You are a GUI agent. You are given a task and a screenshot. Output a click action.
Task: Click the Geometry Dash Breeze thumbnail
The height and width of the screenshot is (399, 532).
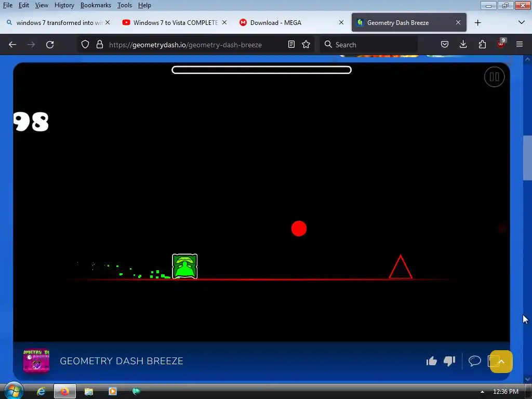click(x=36, y=361)
